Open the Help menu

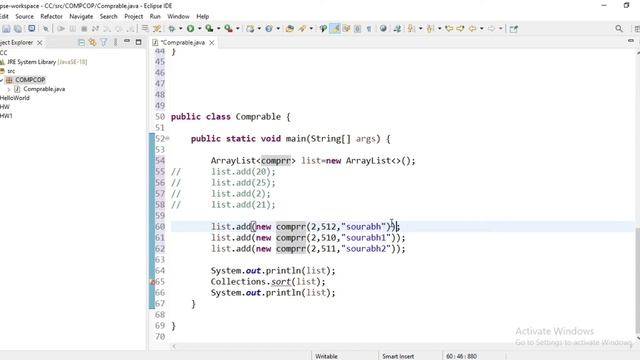[x=203, y=16]
